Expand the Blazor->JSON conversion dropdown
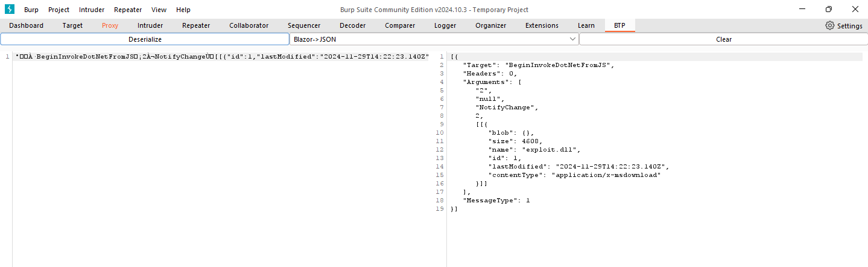The image size is (868, 267). [433, 39]
